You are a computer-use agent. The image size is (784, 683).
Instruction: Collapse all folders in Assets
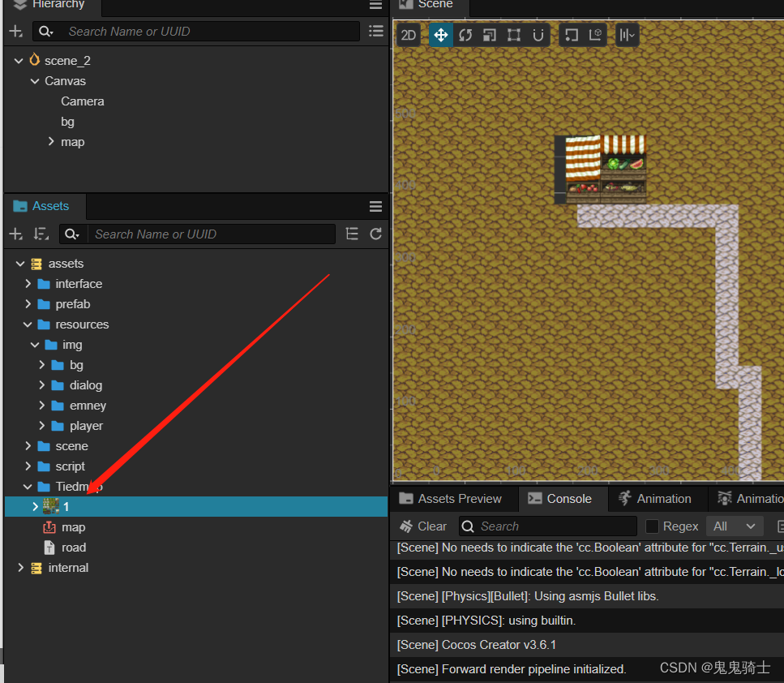tap(352, 234)
